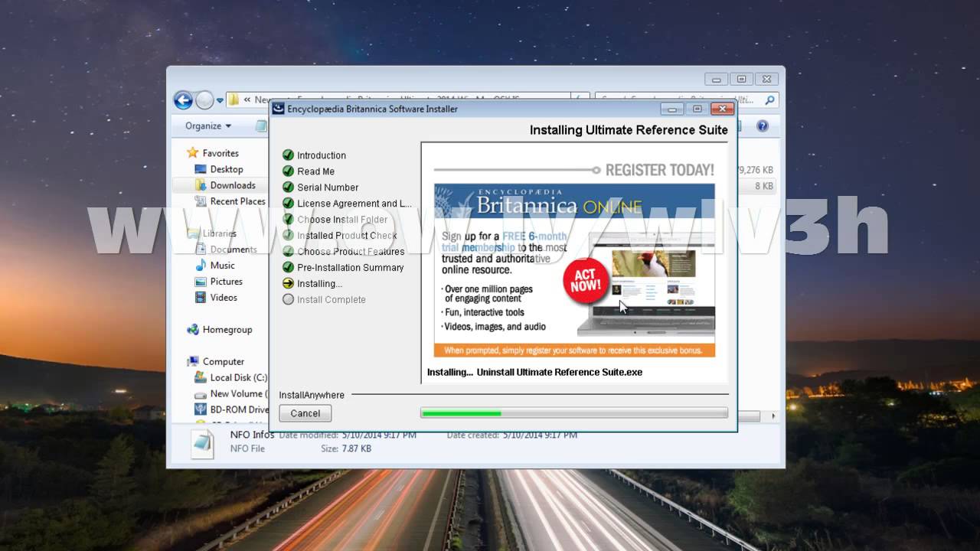
Task: Select Homegroup in navigation pane
Action: [227, 330]
